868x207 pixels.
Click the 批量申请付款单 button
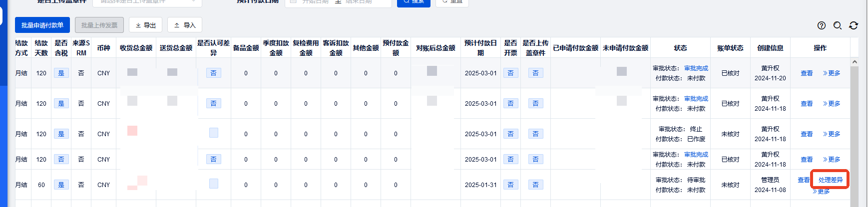[42, 25]
